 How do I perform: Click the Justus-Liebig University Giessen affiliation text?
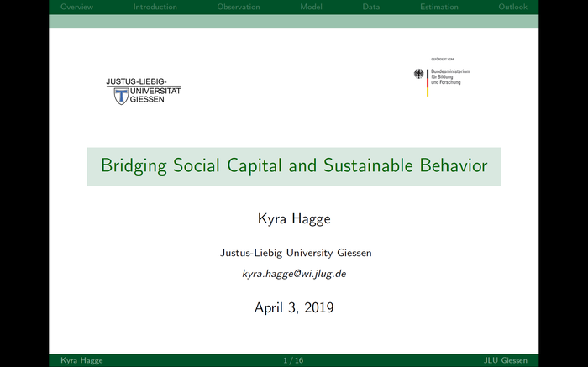tap(294, 252)
